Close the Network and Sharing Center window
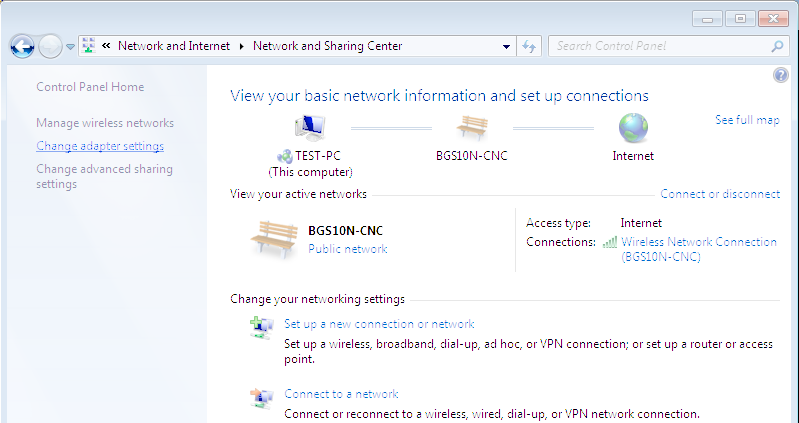799x423 pixels. (x=774, y=19)
